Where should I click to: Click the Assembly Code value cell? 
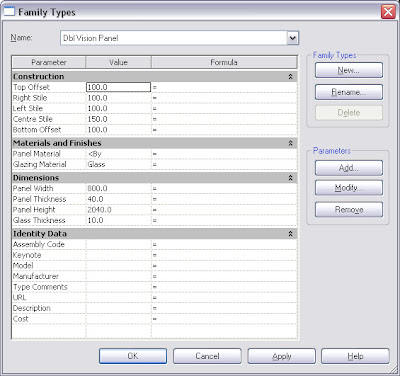click(x=118, y=245)
